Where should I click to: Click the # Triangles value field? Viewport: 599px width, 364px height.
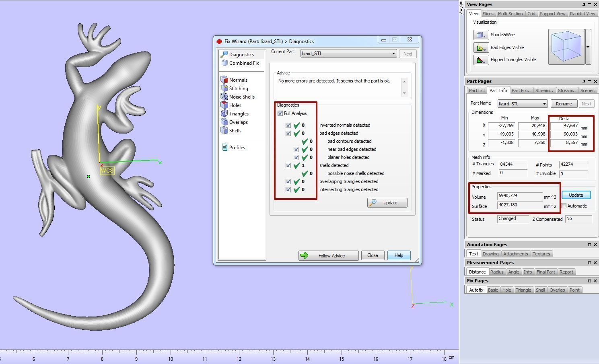tap(513, 165)
